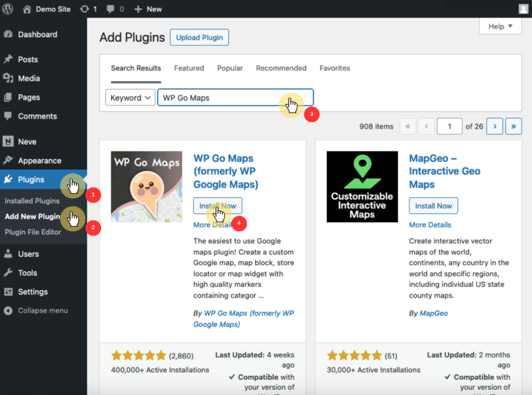
Task: Open Plugin File Editor submenu item
Action: point(33,232)
